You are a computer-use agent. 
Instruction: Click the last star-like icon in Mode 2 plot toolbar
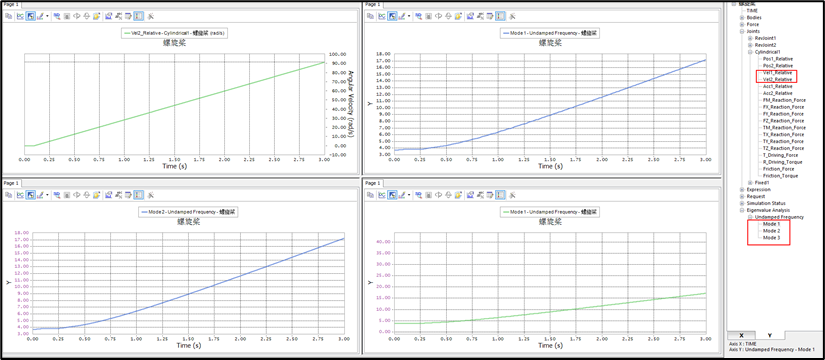coord(150,195)
